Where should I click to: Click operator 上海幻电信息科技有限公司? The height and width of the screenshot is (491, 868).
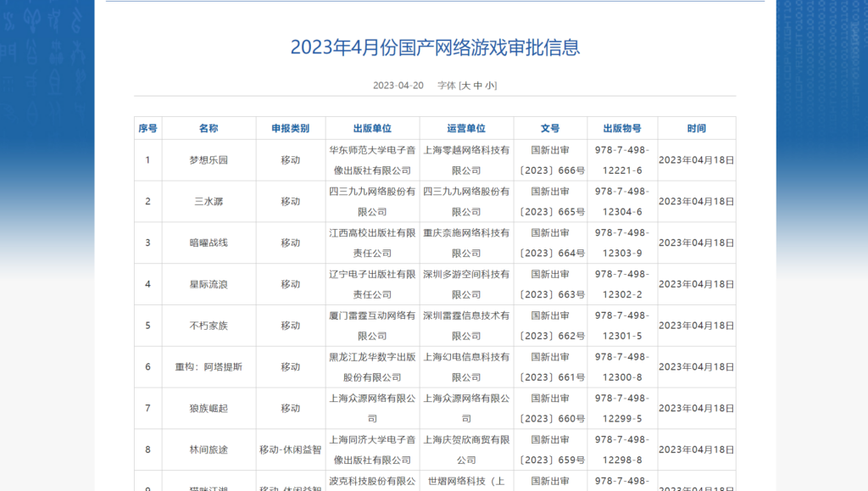467,367
